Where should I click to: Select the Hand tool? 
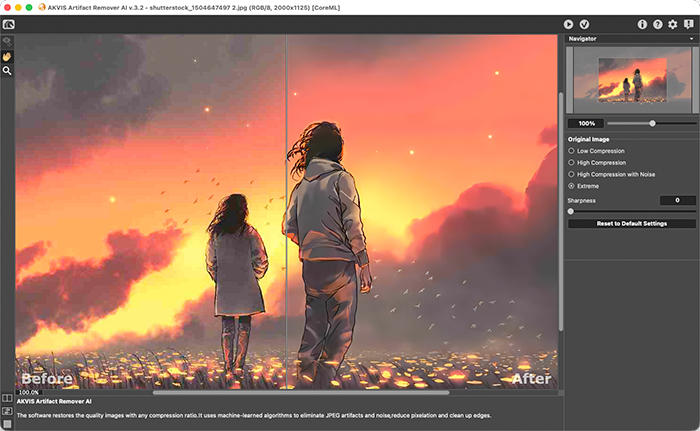[x=7, y=56]
